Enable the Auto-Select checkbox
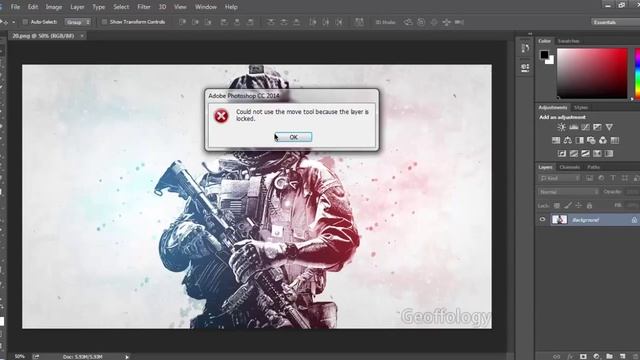The image size is (640, 360). click(x=25, y=22)
